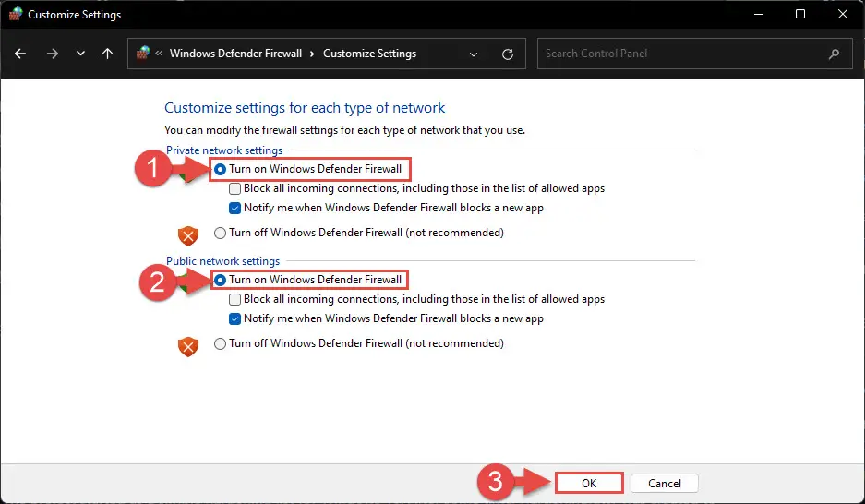The width and height of the screenshot is (865, 504).
Task: Uncheck public Notify me when firewall blocks
Action: click(235, 318)
